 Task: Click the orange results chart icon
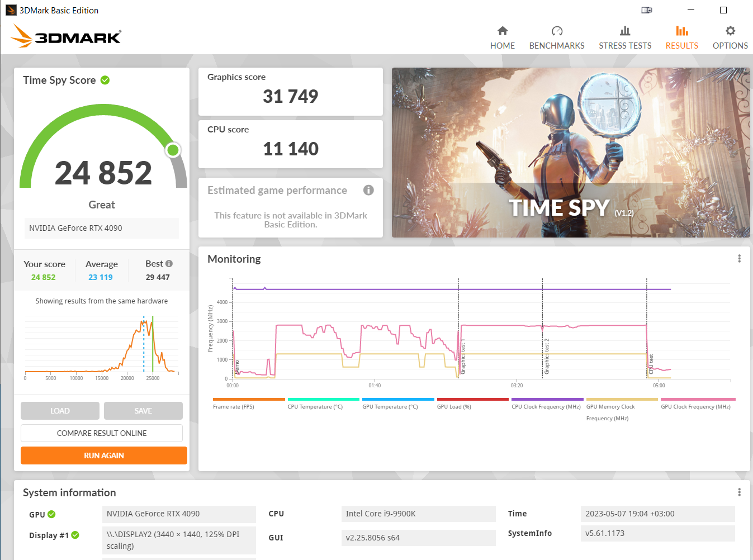coord(682,31)
